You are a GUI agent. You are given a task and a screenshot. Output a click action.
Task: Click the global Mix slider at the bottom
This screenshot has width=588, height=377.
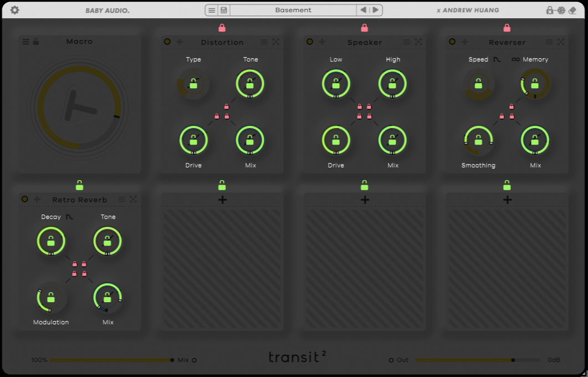(112, 360)
